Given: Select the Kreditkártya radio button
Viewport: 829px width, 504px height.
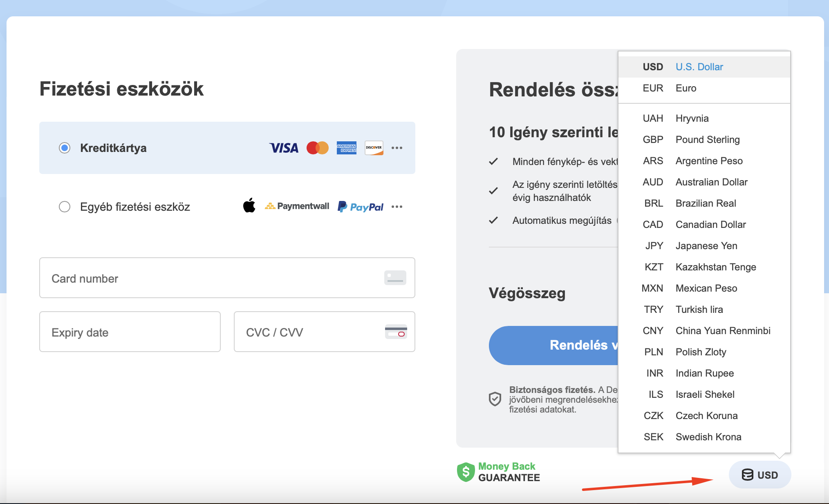Looking at the screenshot, I should pyautogui.click(x=65, y=148).
